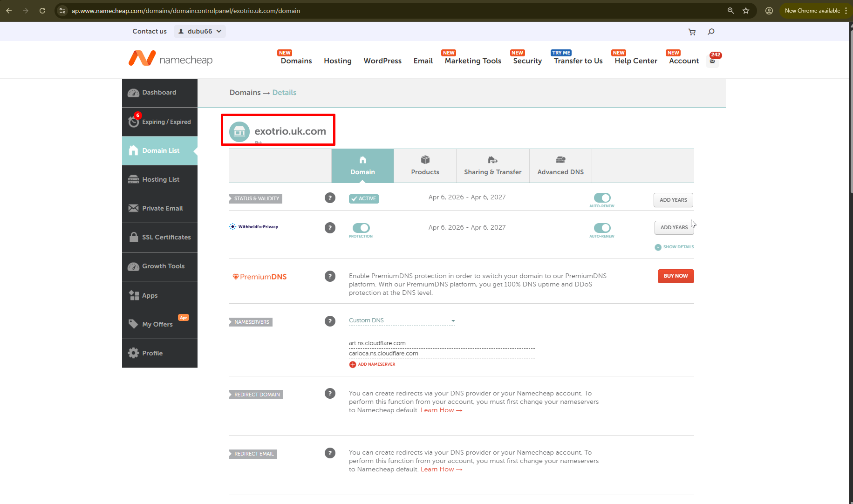Click the Dashboard gauge icon in sidebar
The height and width of the screenshot is (504, 853).
click(133, 93)
